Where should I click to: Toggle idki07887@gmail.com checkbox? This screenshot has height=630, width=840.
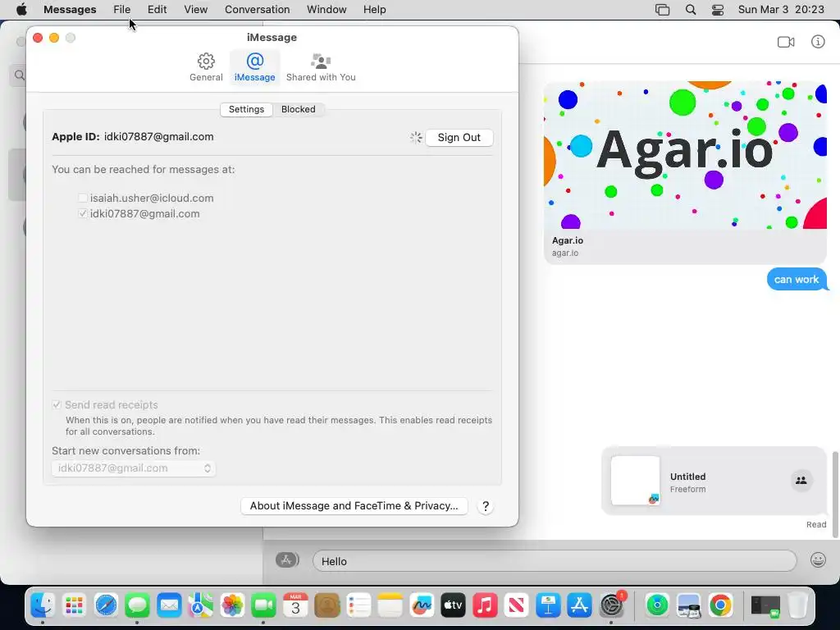point(83,214)
